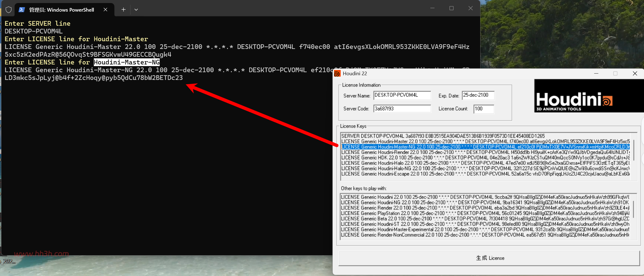Minimize the PowerShell window
The height and width of the screenshot is (276, 644).
(x=432, y=8)
